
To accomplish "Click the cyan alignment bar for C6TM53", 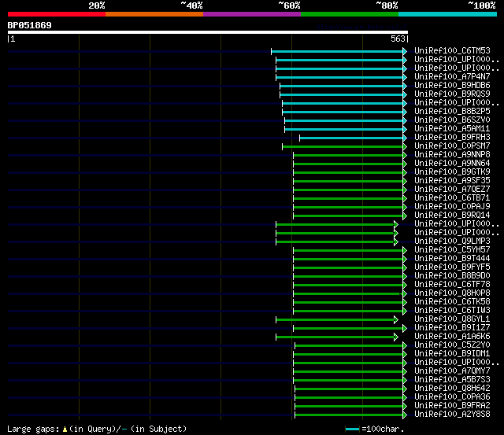I will (x=337, y=51).
